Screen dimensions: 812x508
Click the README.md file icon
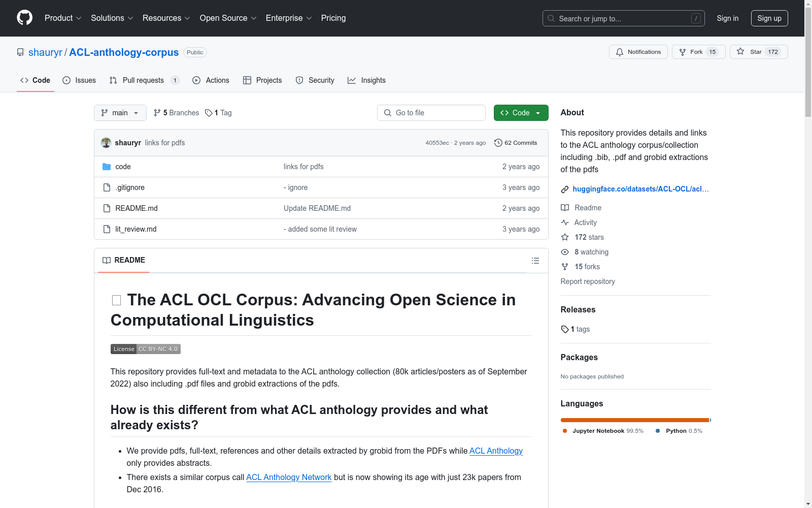[x=107, y=208]
